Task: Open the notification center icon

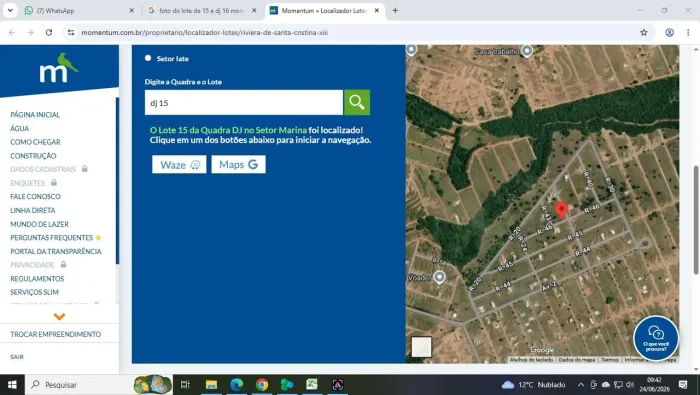Action: pos(683,384)
